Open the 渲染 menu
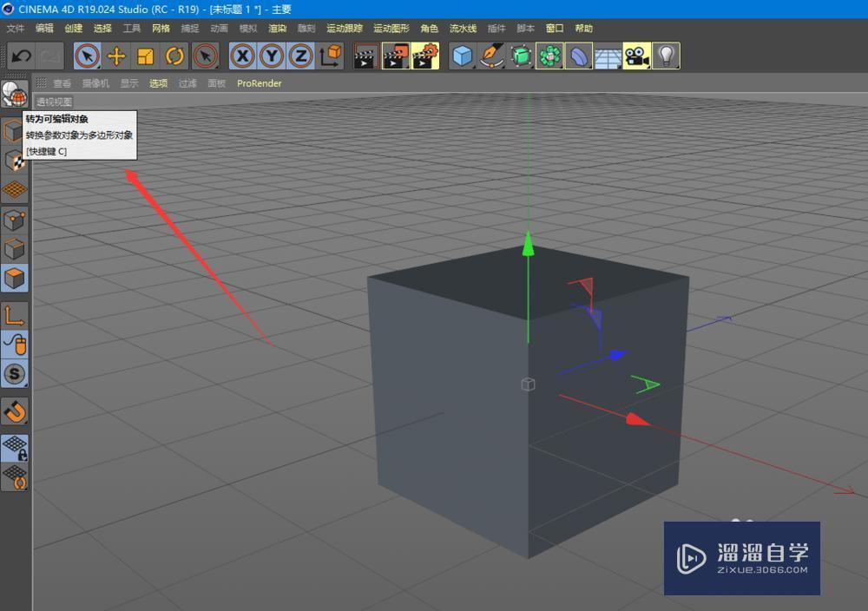This screenshot has height=611, width=868. click(278, 29)
